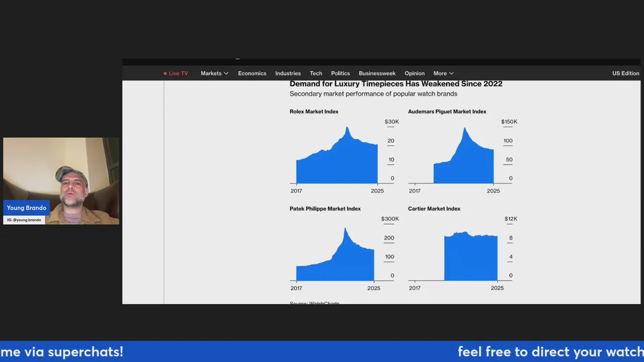Click the Cartier blue area chart

[471, 257]
